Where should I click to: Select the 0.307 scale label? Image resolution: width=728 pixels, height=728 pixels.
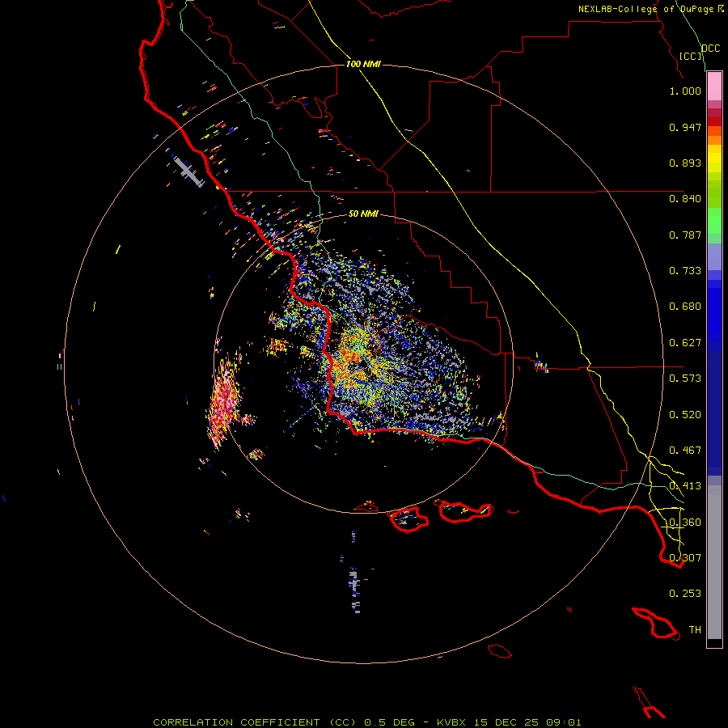tap(685, 558)
